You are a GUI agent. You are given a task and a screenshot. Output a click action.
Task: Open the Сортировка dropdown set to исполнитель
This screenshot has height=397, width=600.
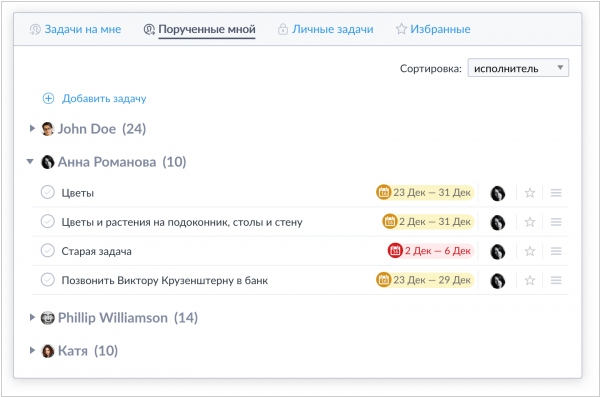point(518,68)
